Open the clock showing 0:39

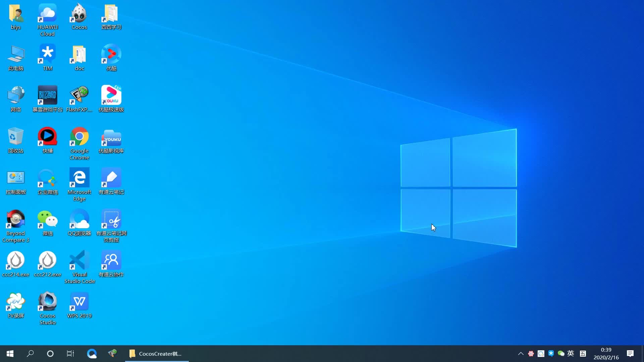606,354
